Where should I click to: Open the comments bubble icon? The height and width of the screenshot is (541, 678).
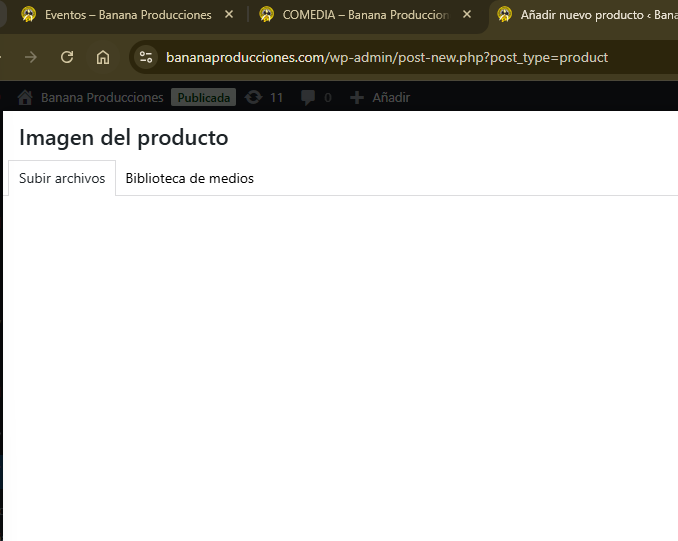pyautogui.click(x=308, y=97)
